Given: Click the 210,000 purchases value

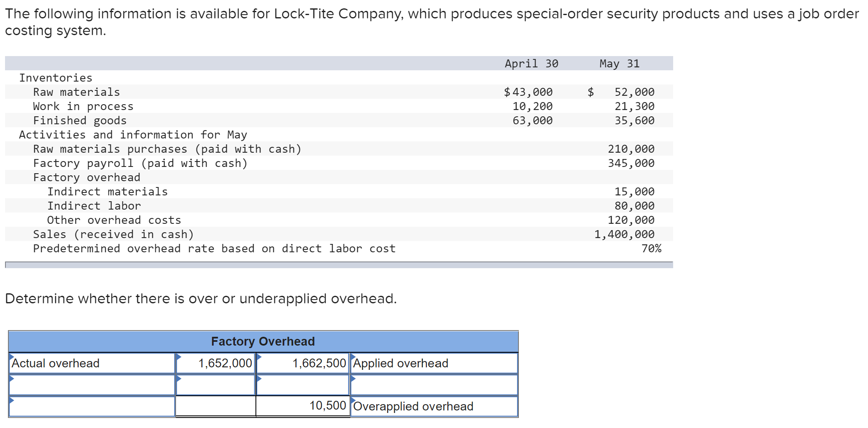Looking at the screenshot, I should (x=631, y=149).
